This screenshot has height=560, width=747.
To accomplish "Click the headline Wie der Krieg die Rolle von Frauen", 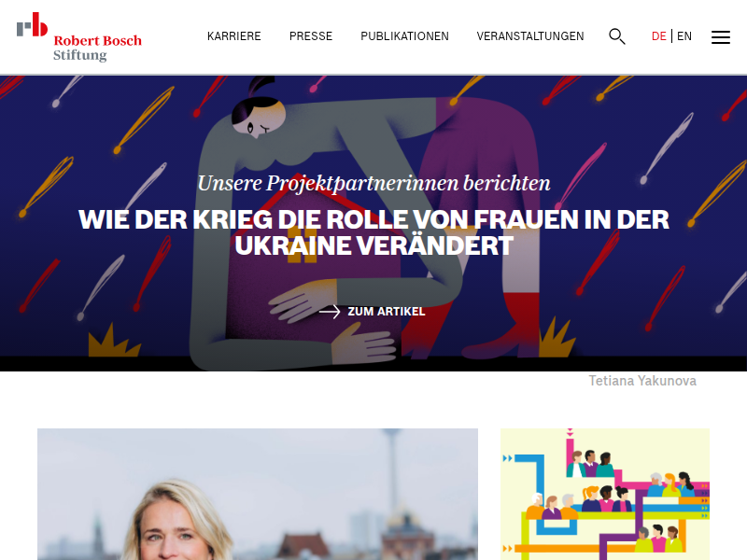I will [x=373, y=232].
